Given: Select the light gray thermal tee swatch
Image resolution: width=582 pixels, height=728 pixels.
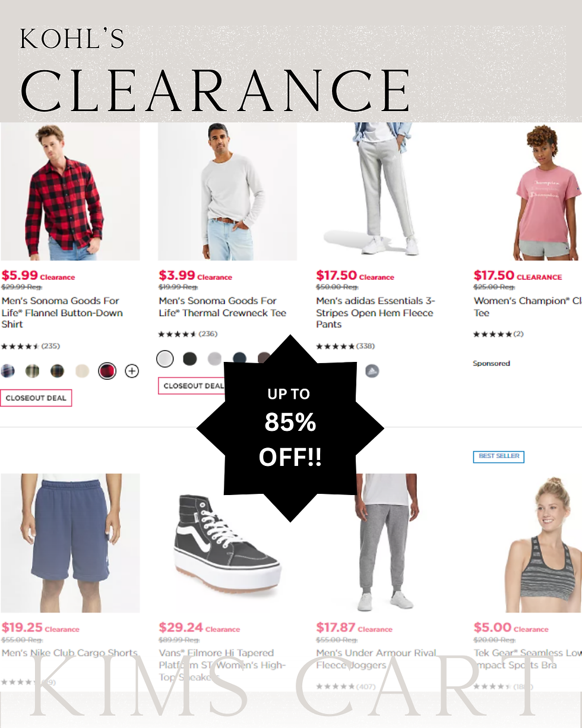Looking at the screenshot, I should tap(214, 359).
